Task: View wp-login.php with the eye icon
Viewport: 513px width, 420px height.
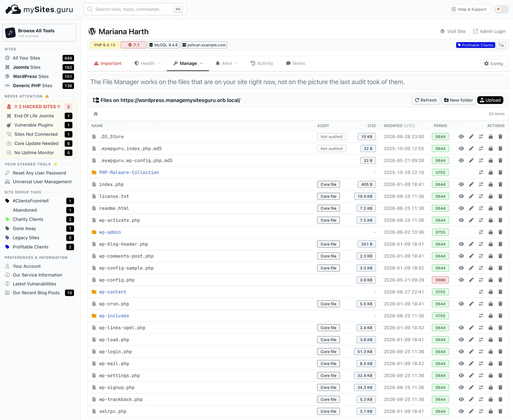Action: pyautogui.click(x=461, y=351)
